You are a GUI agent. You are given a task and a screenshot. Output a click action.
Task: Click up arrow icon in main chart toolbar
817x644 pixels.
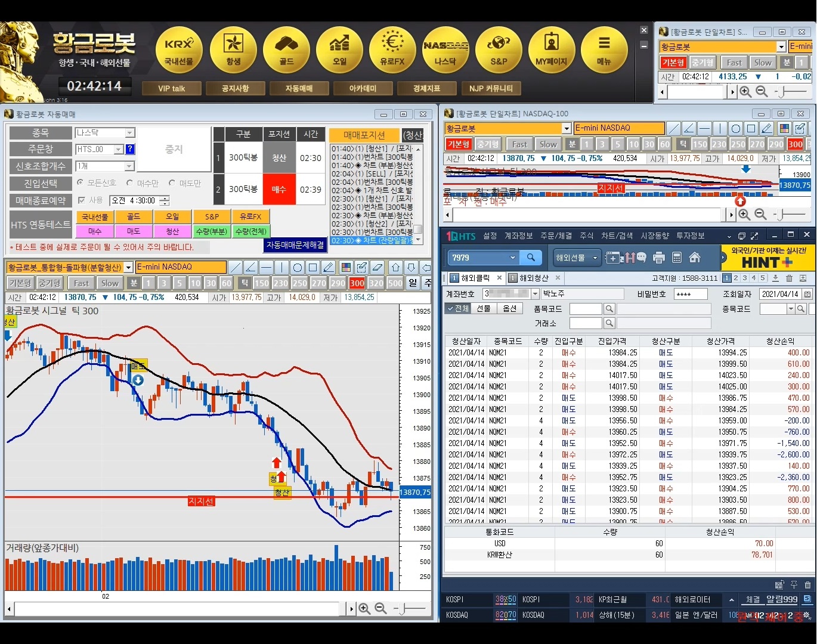coord(395,267)
